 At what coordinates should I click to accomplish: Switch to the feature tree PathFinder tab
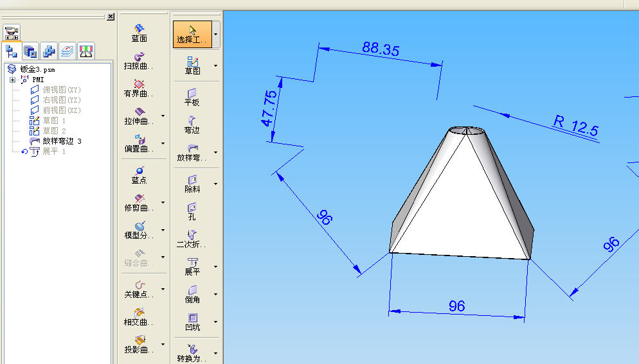pos(12,51)
